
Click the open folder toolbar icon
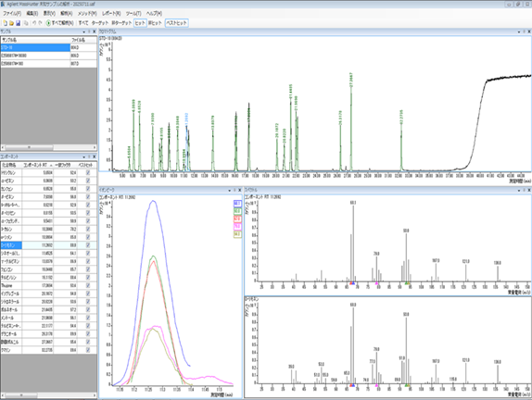[x=11, y=23]
